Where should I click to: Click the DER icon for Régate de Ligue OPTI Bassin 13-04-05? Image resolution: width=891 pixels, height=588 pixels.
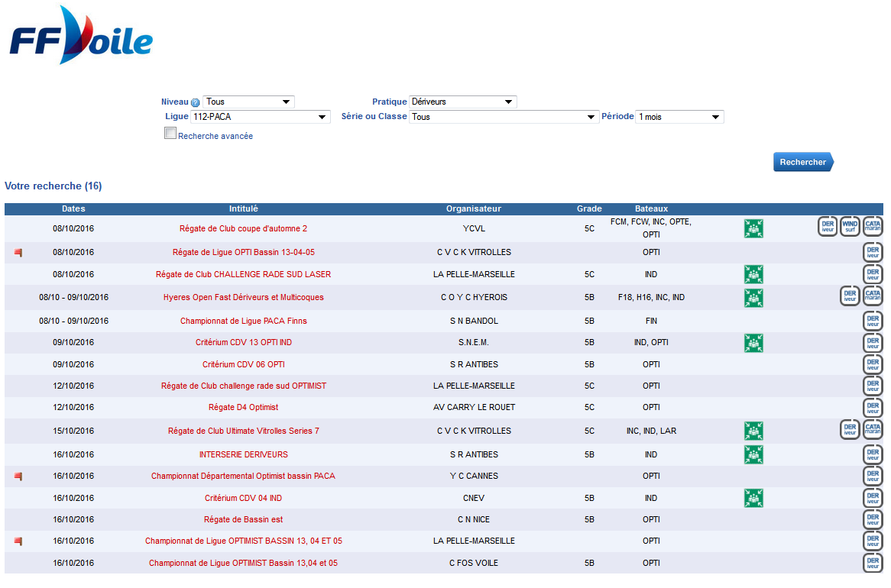click(873, 252)
